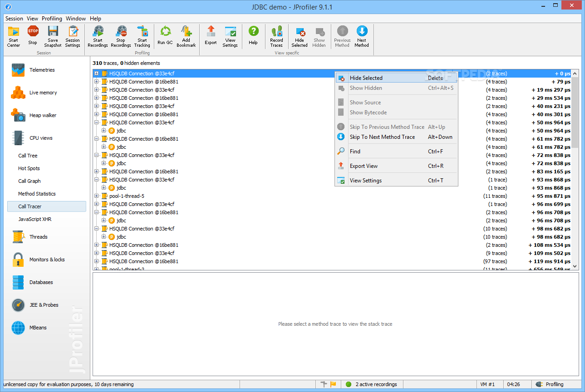
Task: Click the bookmark flag status bar icon
Action: tap(333, 384)
